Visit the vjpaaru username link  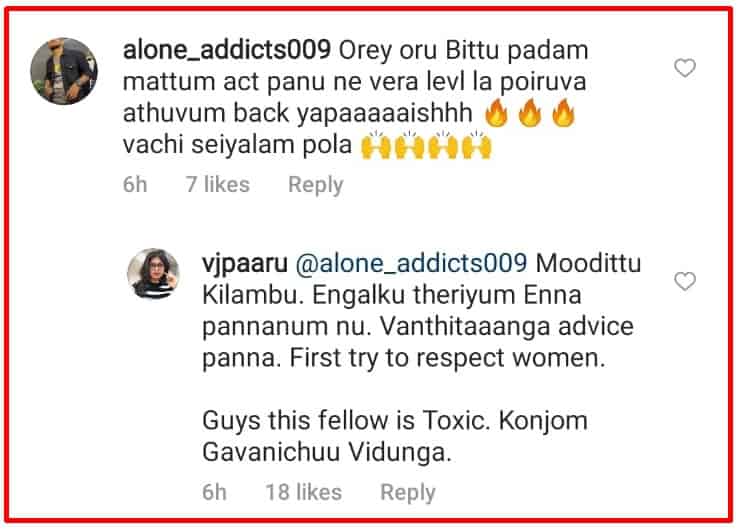[245, 264]
